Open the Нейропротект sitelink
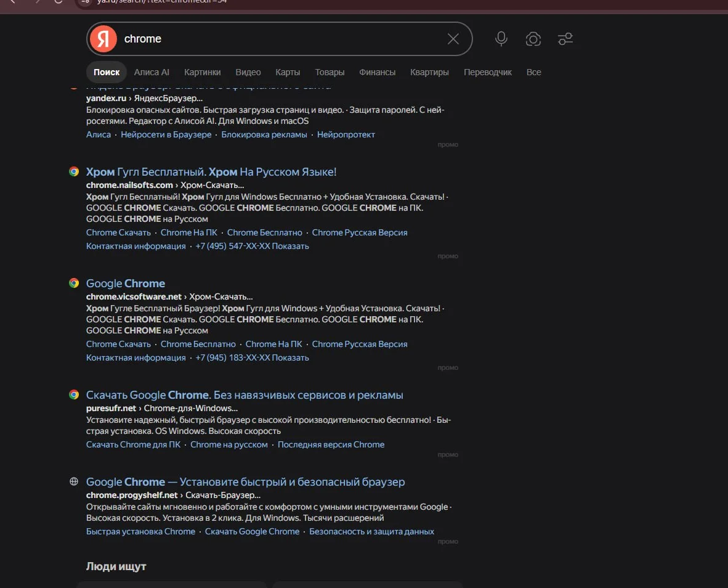Screen dimensions: 728x588 pos(346,135)
